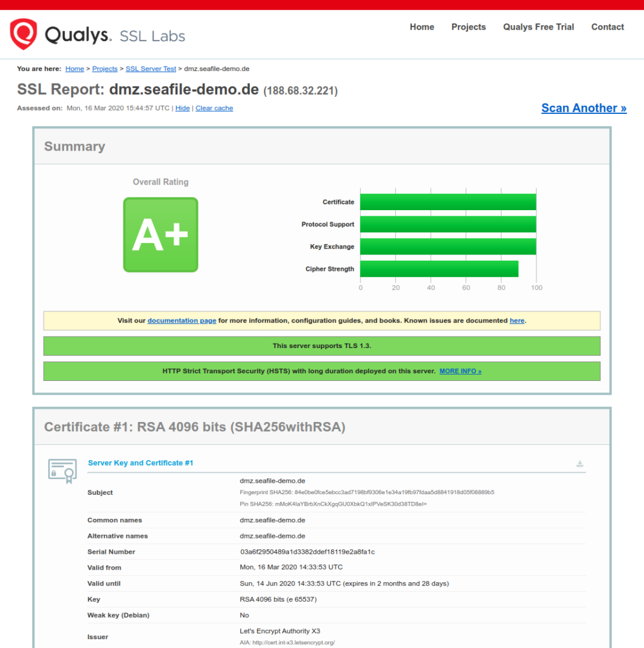Screen dimensions: 644x648
Task: Open the known issues 'here' link
Action: [517, 321]
